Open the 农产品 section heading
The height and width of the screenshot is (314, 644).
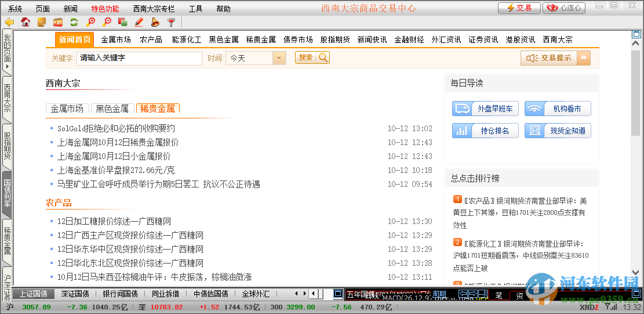point(59,203)
